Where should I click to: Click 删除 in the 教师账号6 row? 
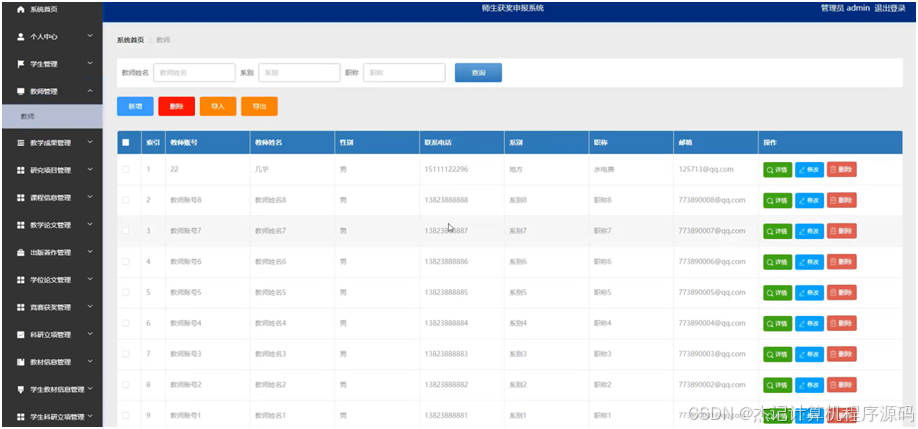click(x=841, y=262)
